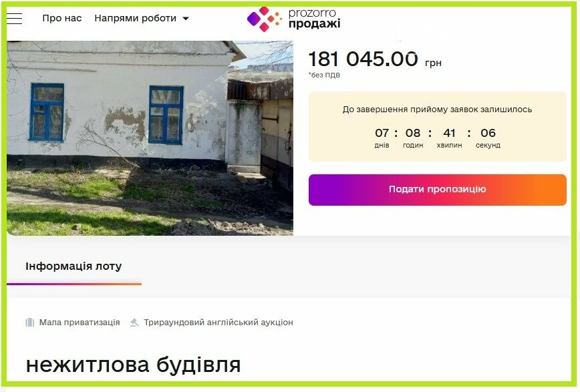
Task: Click the building icon beside Мала приватизація
Action: click(x=30, y=322)
